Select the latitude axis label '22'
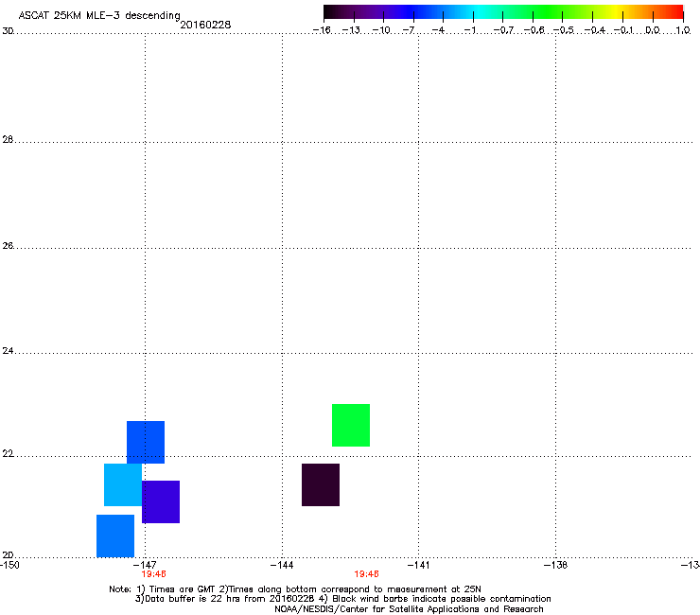The width and height of the screenshot is (700, 615). coord(8,454)
